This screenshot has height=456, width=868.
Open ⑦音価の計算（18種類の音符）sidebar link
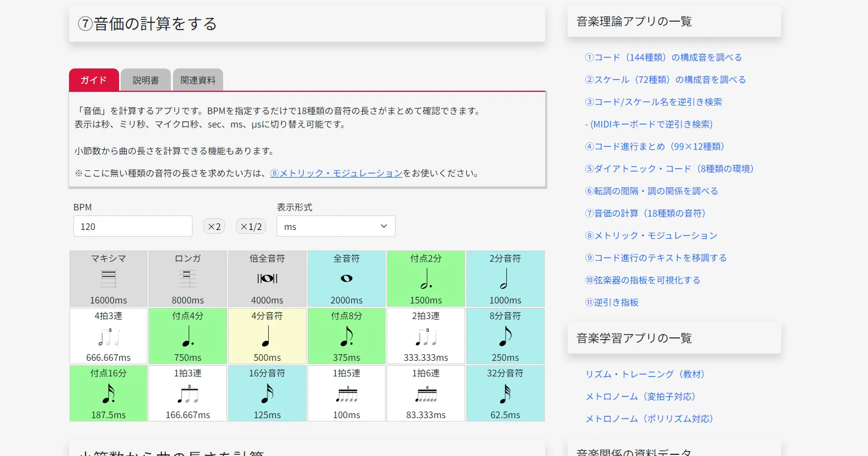point(647,213)
